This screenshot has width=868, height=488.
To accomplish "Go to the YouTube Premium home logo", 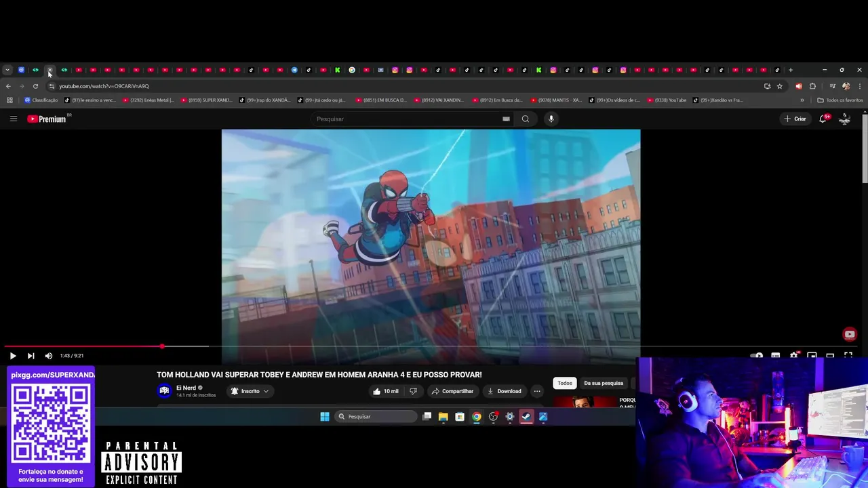I will (x=47, y=119).
